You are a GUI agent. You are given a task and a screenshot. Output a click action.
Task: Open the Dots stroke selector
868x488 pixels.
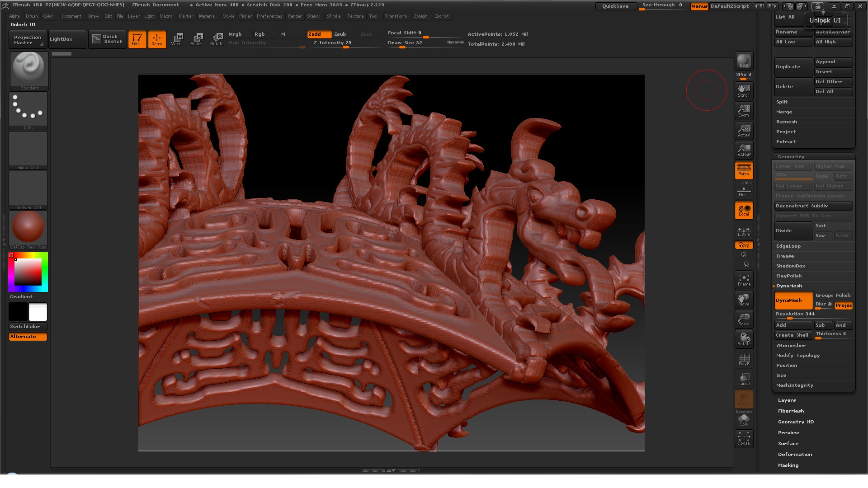point(28,111)
